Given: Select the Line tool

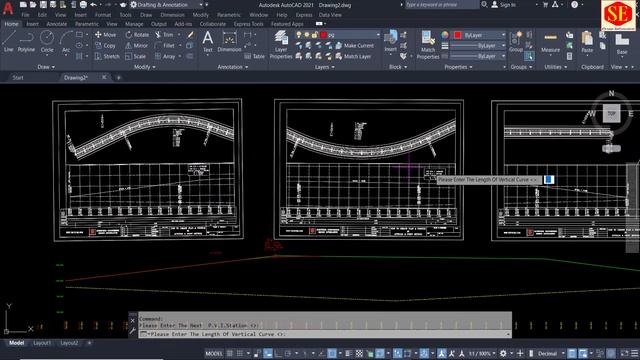Looking at the screenshot, I should coord(9,41).
